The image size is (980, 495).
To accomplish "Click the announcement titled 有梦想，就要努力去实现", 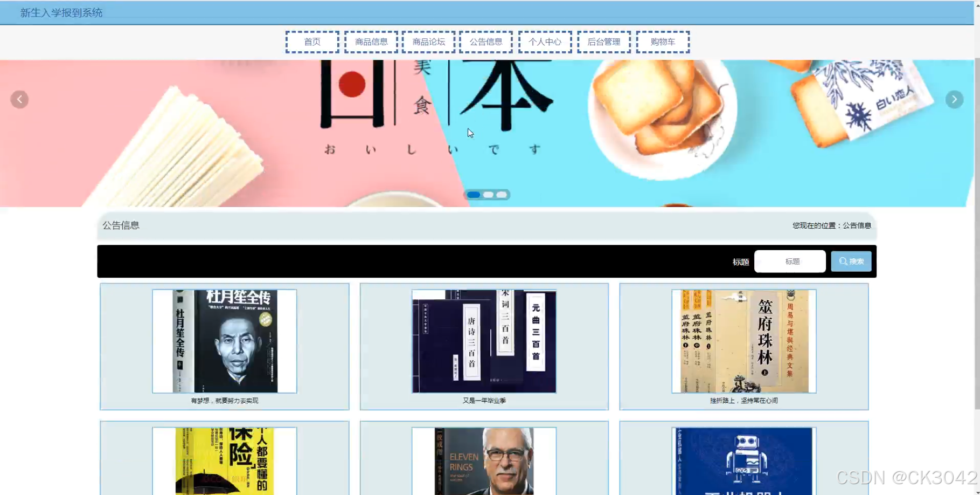I will coord(225,401).
